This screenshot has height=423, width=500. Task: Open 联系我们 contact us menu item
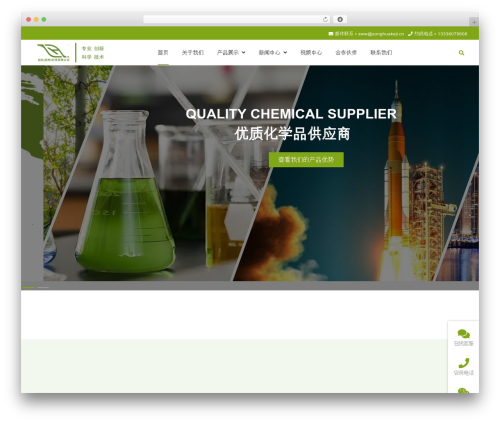(381, 53)
